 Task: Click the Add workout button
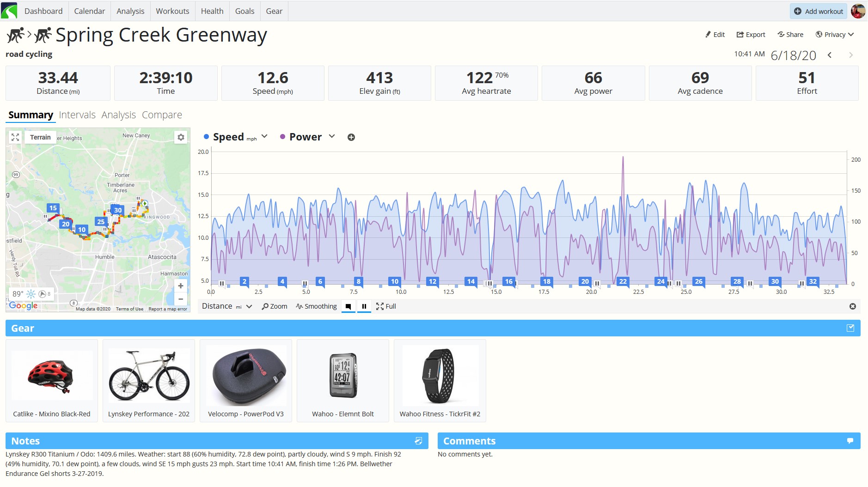point(819,11)
